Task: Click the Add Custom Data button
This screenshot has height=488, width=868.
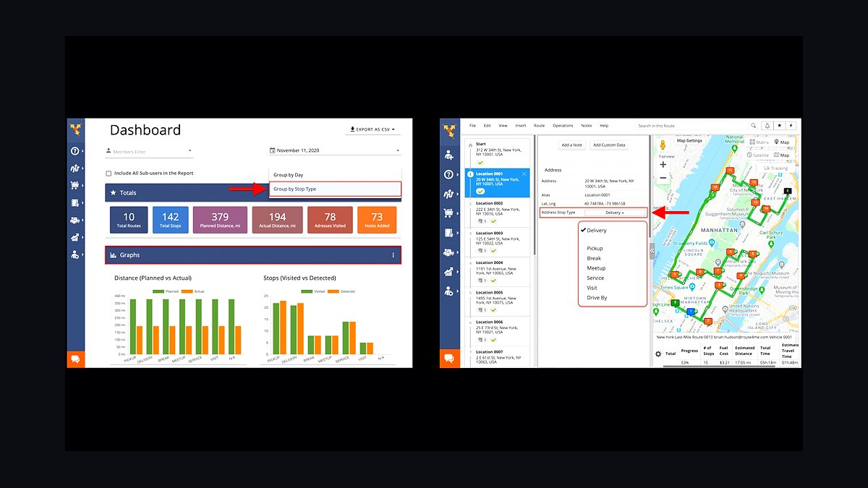Action: [x=610, y=145]
